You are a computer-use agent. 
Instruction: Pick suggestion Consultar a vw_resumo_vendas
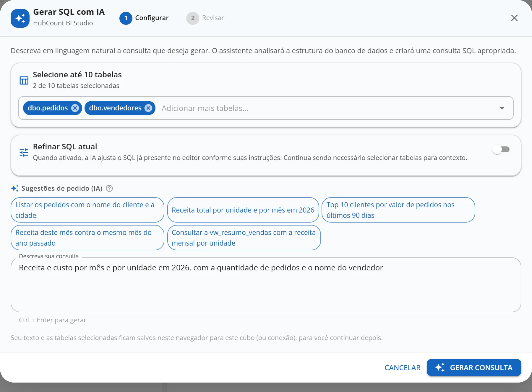[244, 238]
